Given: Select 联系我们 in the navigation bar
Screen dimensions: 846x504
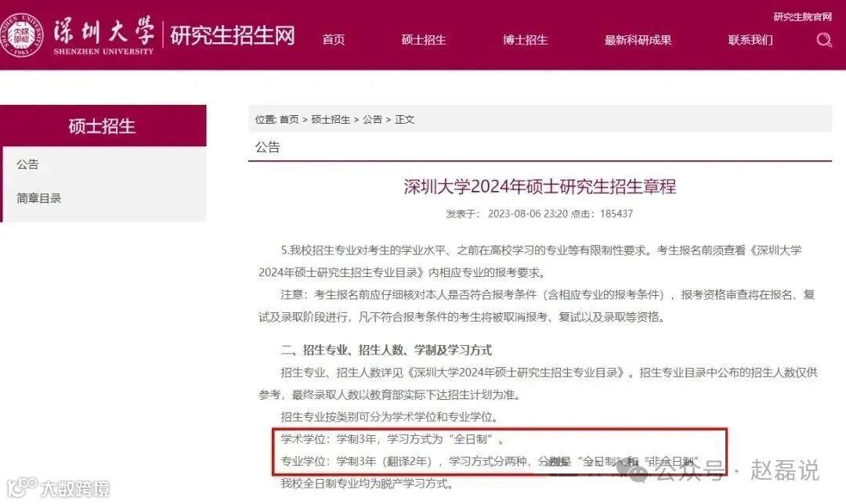Looking at the screenshot, I should click(x=750, y=40).
